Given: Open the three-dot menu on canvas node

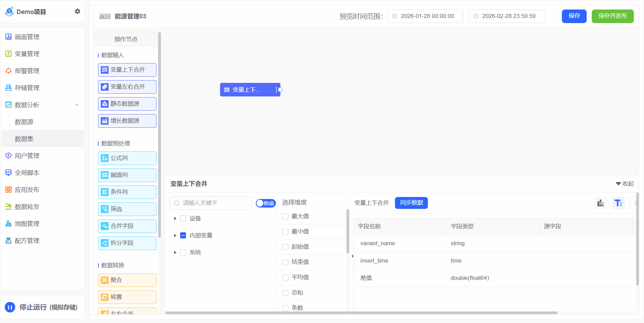Looking at the screenshot, I should [276, 90].
